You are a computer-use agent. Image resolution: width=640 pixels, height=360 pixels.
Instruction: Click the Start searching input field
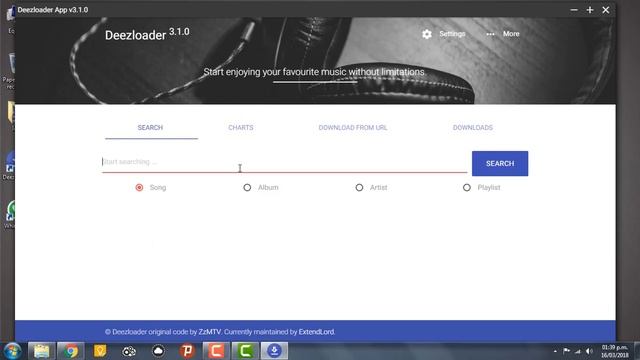(x=284, y=162)
